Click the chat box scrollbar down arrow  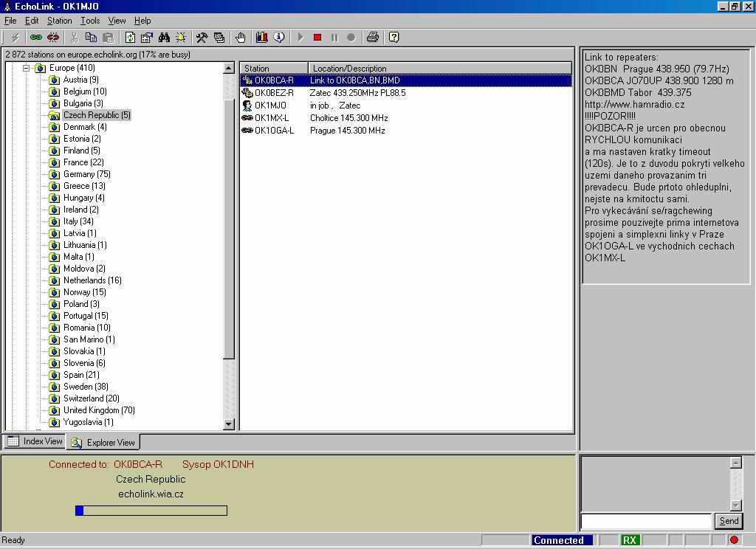pyautogui.click(x=736, y=505)
